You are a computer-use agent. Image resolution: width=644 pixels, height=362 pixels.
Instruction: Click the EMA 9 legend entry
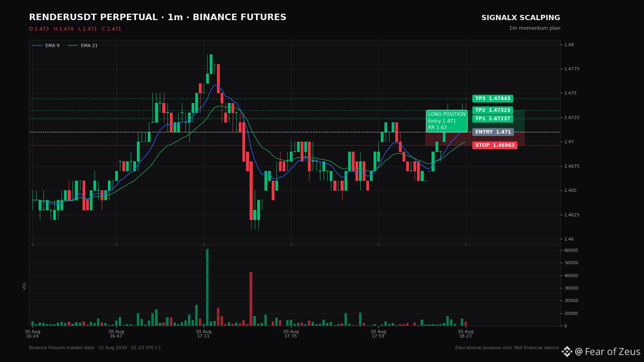pos(46,46)
